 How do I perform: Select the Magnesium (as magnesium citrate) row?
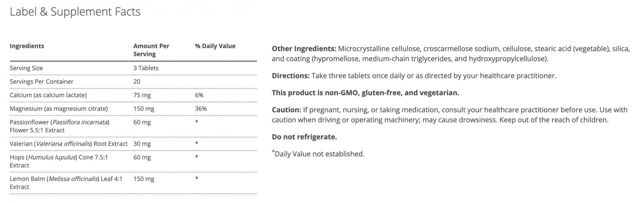(59, 109)
